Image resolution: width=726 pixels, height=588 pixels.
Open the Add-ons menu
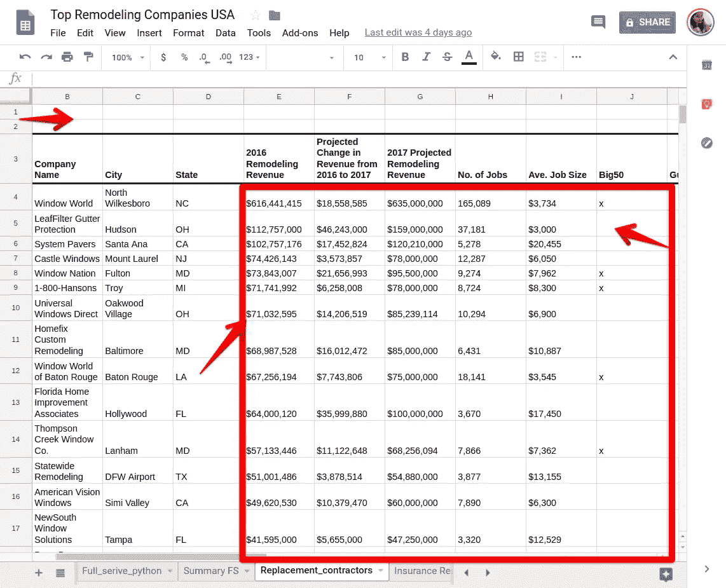click(300, 33)
